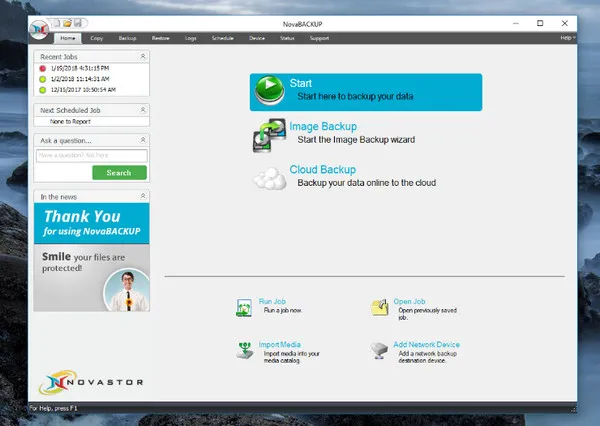Viewport: 600px width, 426px height.
Task: Click the NovaStor logo at bottom left
Action: (91, 382)
